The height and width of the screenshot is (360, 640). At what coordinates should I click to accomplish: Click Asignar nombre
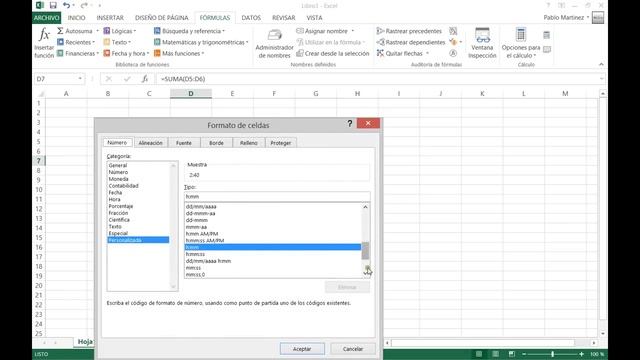pos(326,31)
